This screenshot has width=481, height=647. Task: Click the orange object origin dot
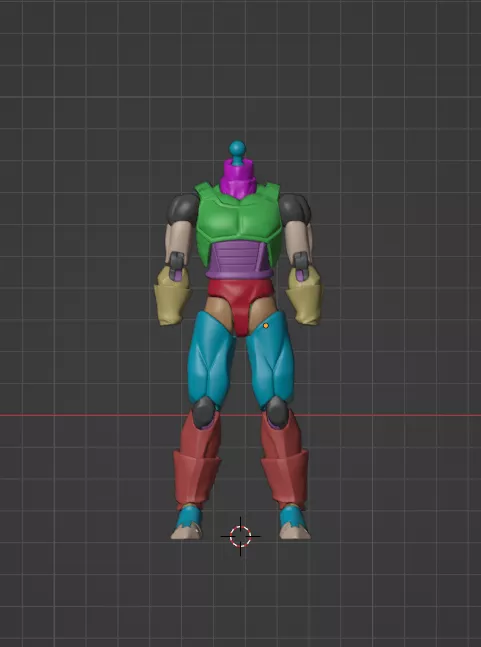pos(266,326)
